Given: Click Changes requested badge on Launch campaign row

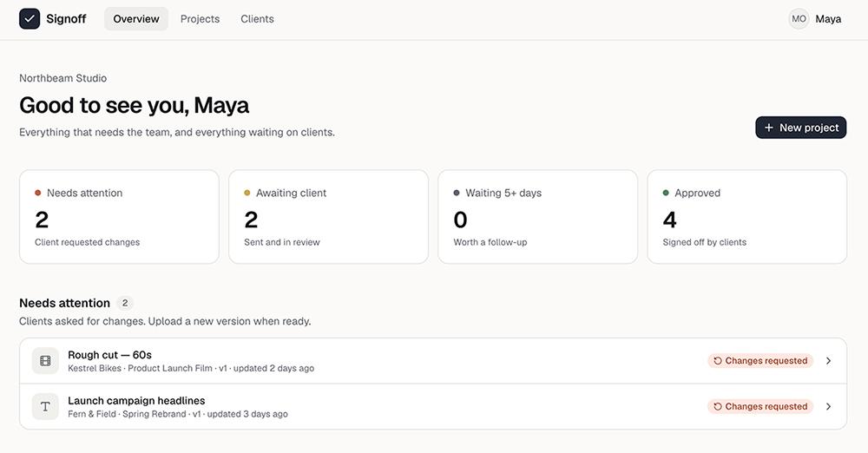Looking at the screenshot, I should (x=760, y=406).
